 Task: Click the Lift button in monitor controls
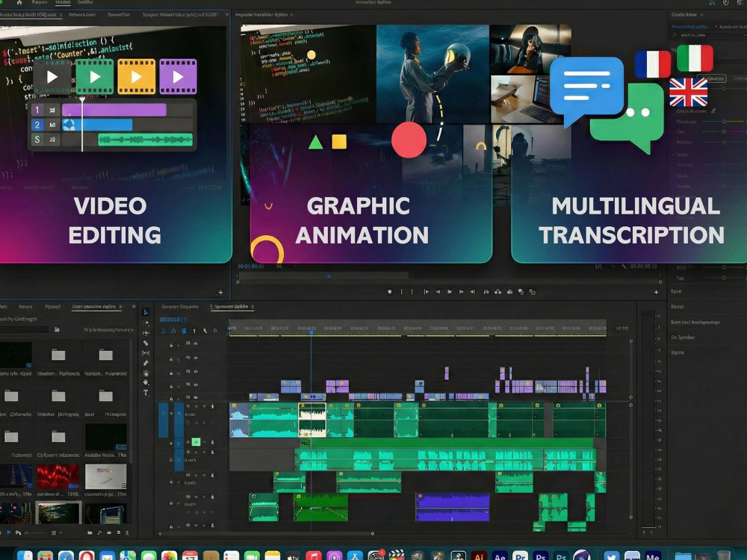pyautogui.click(x=486, y=292)
